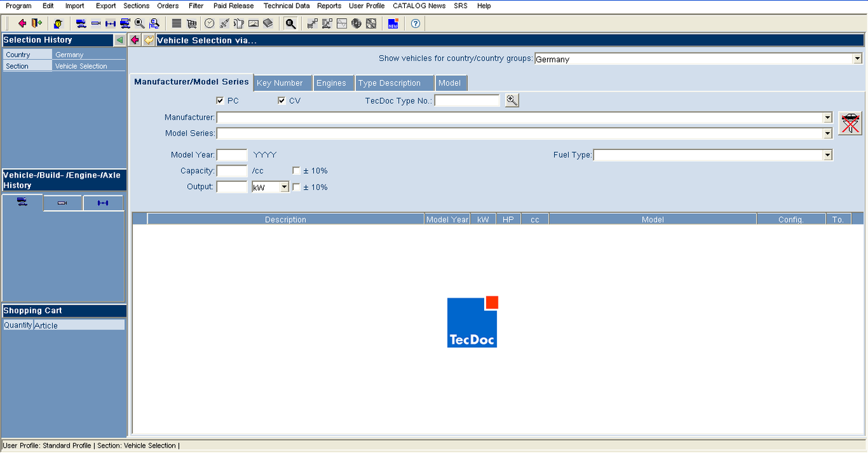Screen dimensions: 868x453
Task: Click the waveform graph icon in toolbar
Action: pos(342,23)
